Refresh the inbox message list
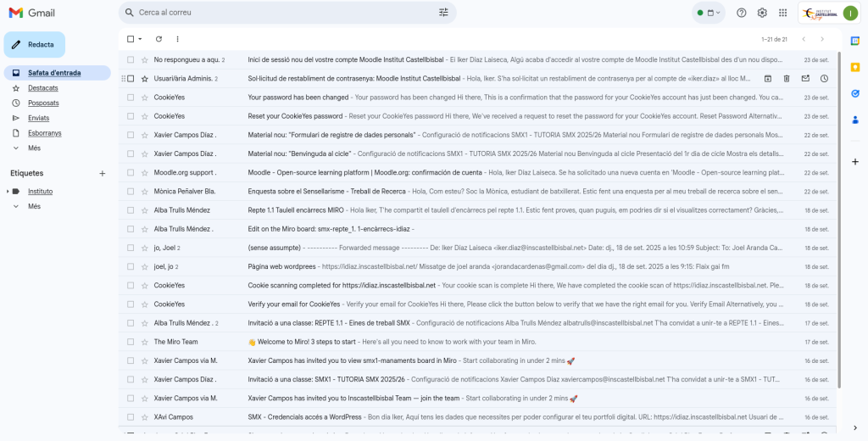The height and width of the screenshot is (441, 868). (x=159, y=39)
